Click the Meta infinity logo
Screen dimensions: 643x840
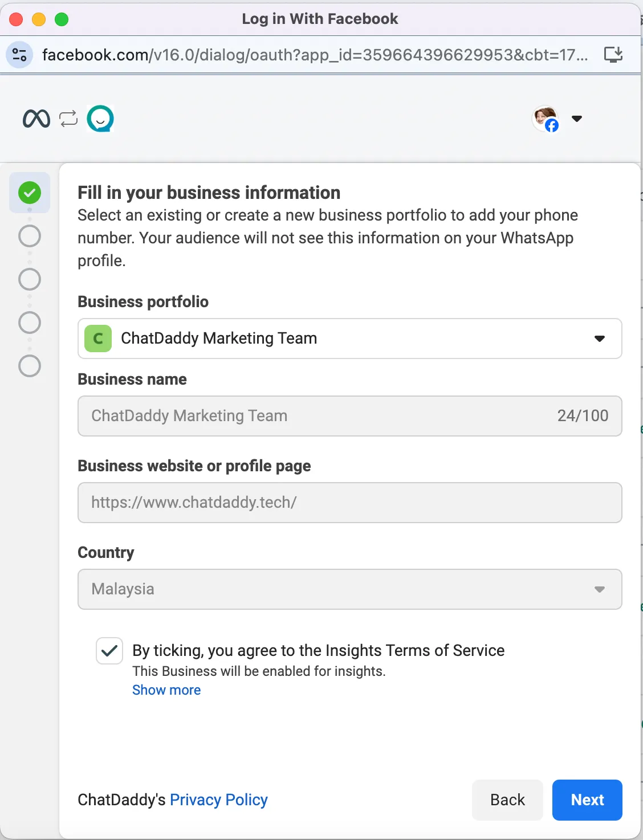36,119
